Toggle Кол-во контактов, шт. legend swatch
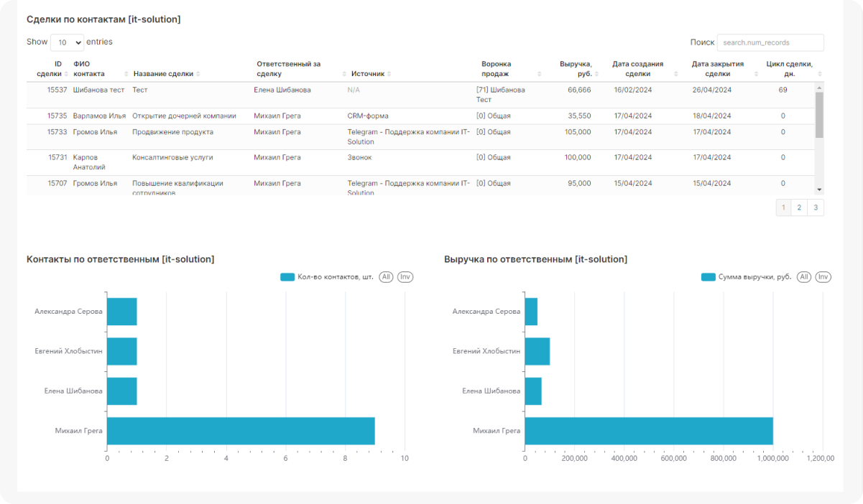Screen dimensions: 863x504 287,277
